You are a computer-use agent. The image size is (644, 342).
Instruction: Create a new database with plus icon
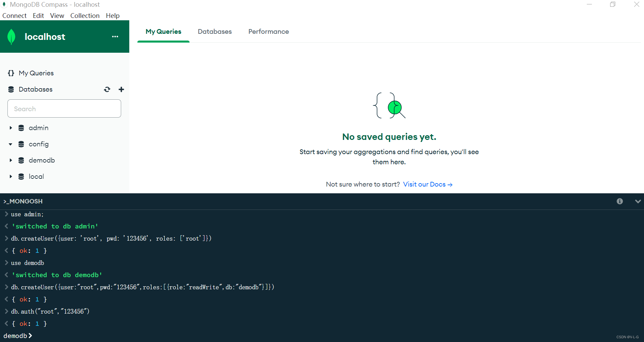tap(121, 89)
